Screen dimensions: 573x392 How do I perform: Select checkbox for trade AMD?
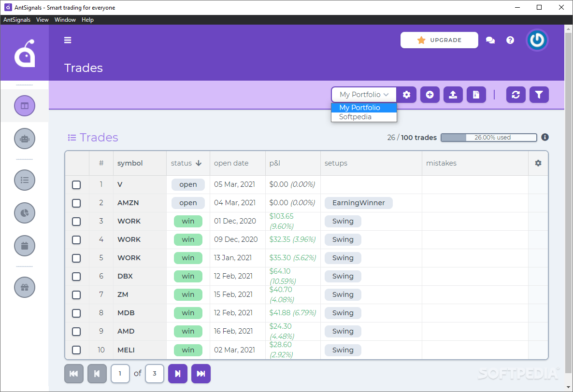[76, 331]
